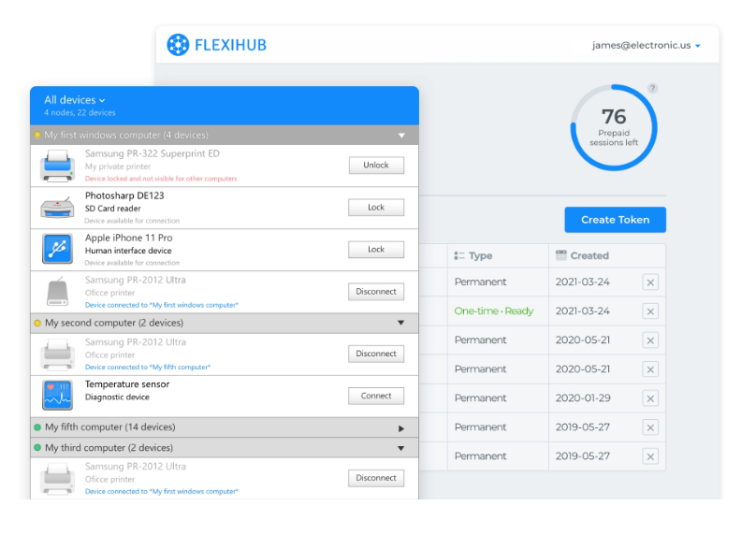Delete the One-time Ready token row
Screen dimensions: 756x535
point(650,311)
